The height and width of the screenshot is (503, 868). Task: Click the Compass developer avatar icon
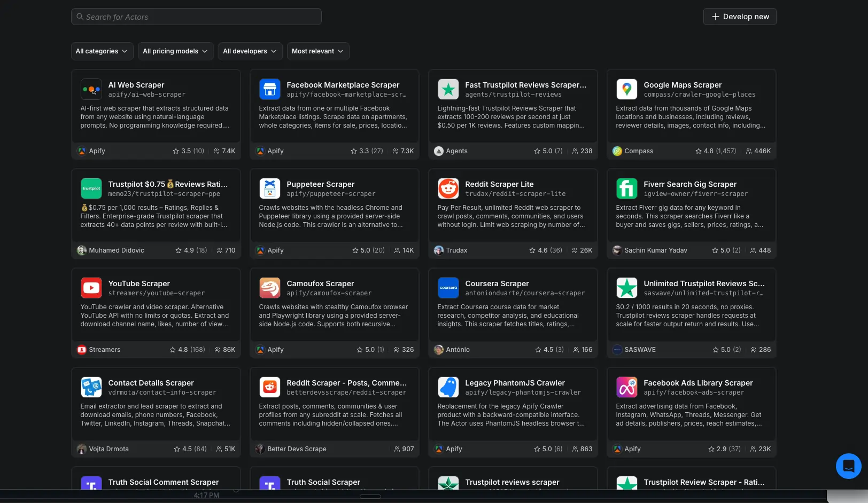[617, 151]
